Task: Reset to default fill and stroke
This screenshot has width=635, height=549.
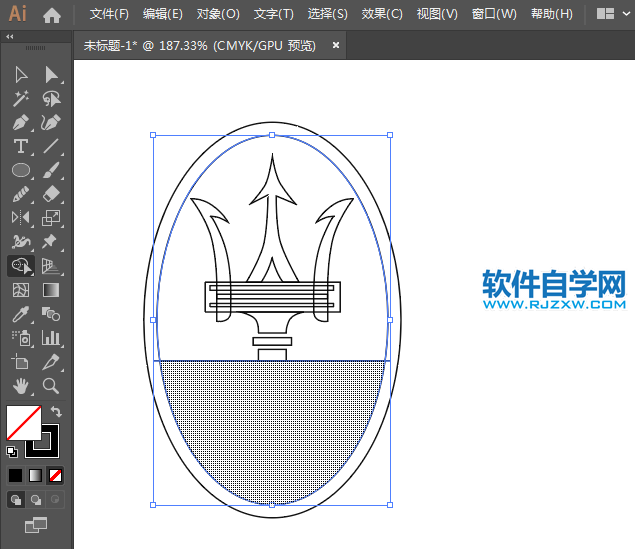Action: click(12, 452)
